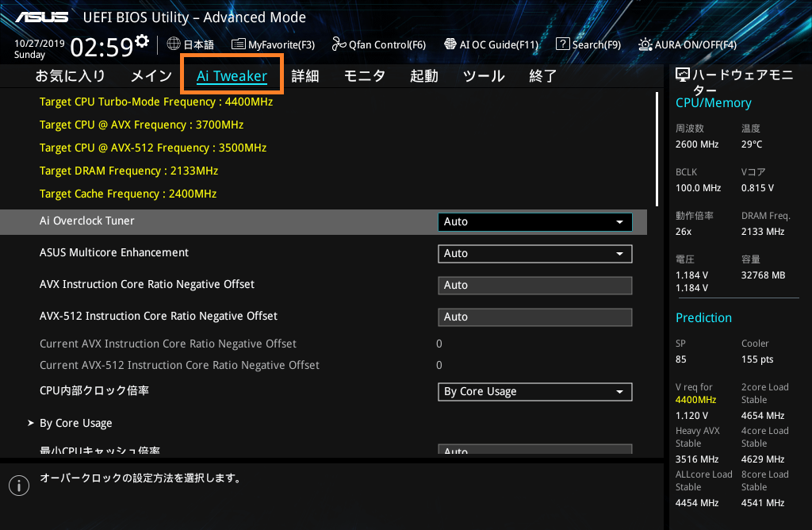Open the Ai Overclock Tuner dropdown
The width and height of the screenshot is (812, 530).
[535, 221]
